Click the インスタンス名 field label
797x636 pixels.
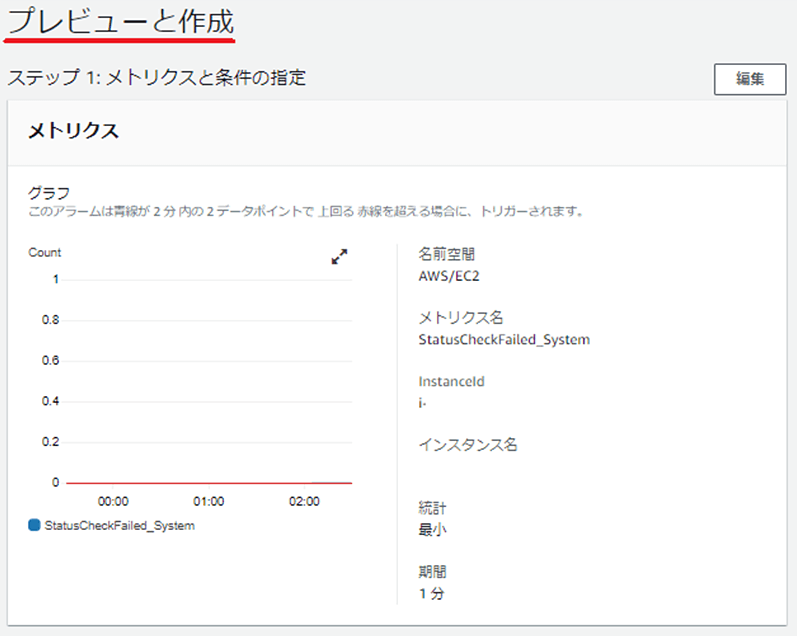(x=468, y=445)
